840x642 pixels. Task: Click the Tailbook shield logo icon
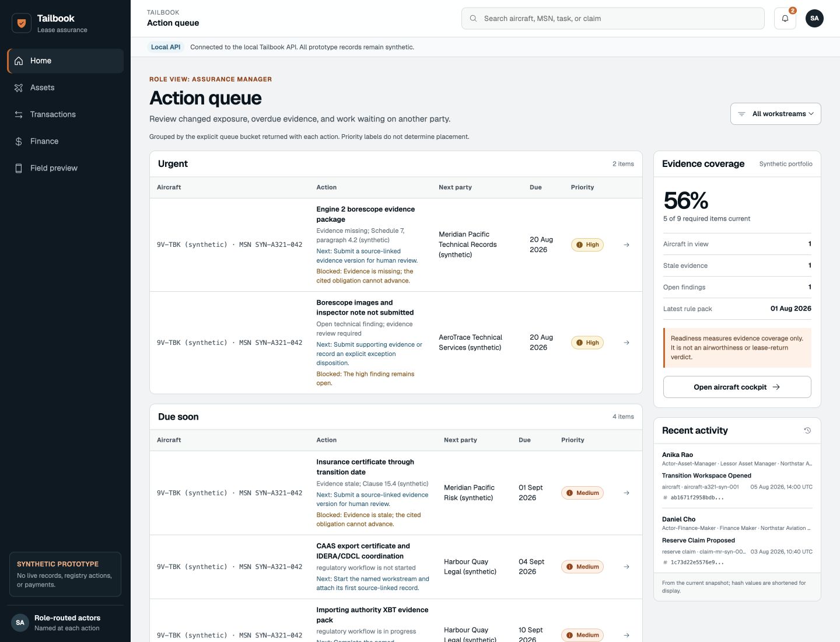(x=22, y=23)
